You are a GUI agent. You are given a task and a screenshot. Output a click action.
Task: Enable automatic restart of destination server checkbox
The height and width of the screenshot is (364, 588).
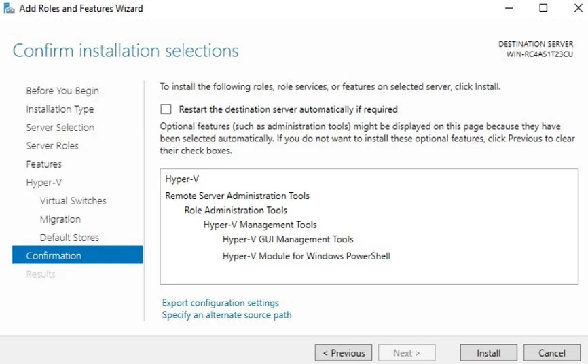tap(166, 109)
